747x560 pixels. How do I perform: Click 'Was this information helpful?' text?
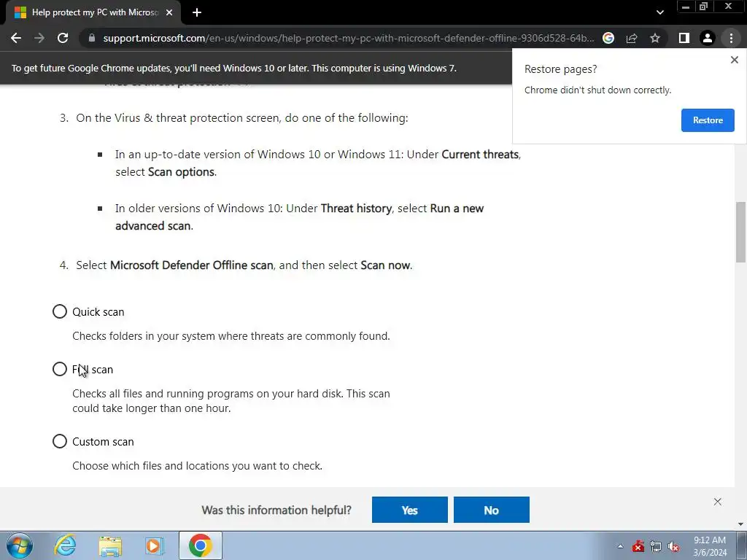pos(276,510)
